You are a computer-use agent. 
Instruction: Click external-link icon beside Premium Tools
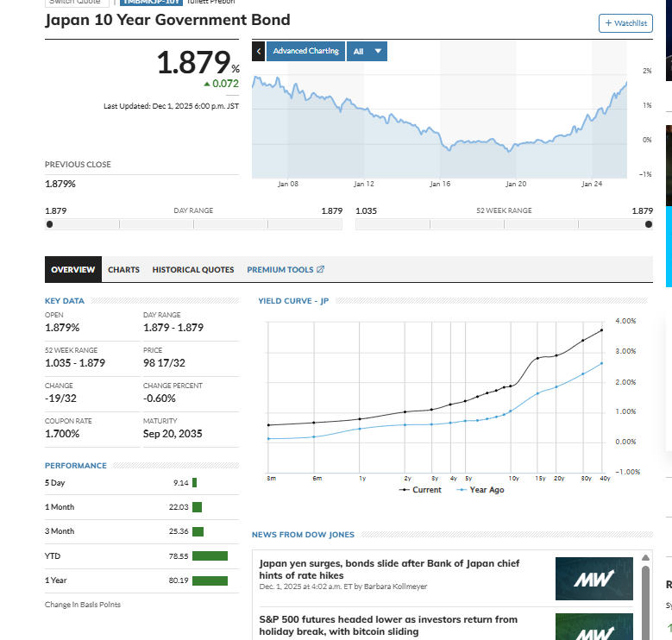pos(321,269)
